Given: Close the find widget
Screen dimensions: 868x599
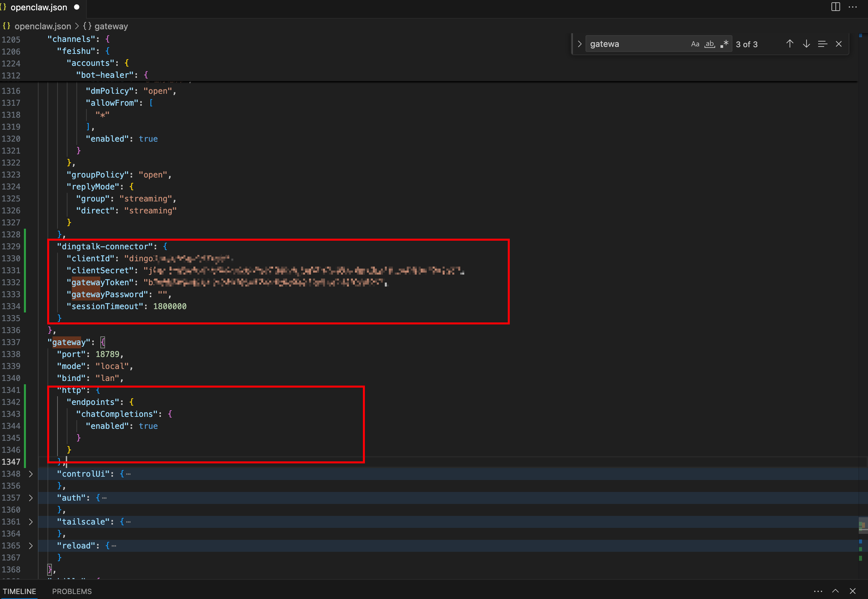Looking at the screenshot, I should [x=839, y=44].
